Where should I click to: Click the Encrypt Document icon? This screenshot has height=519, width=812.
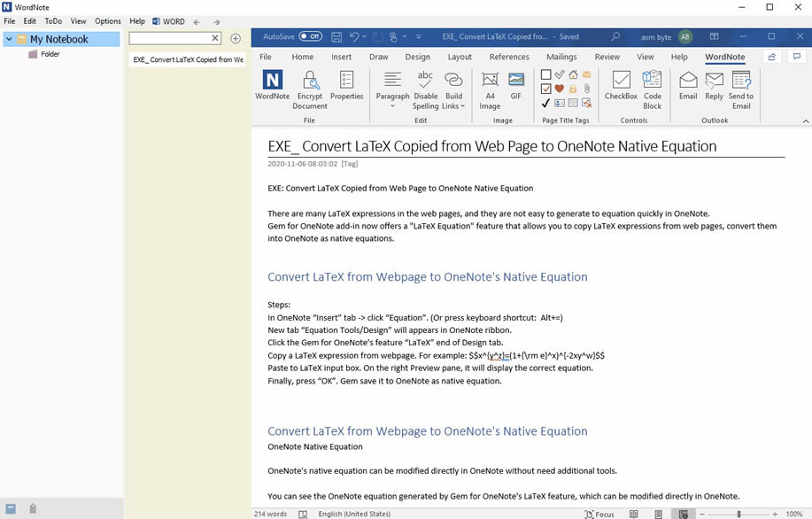(309, 89)
